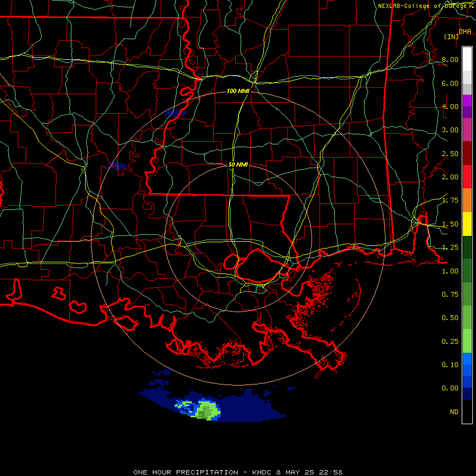The width and height of the screenshot is (476, 476).
Task: Click the 100 NMI range ring label
Action: tap(238, 91)
